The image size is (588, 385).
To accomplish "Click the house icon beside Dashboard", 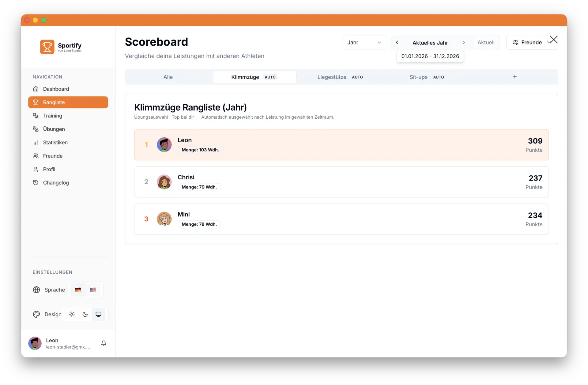I will (36, 89).
